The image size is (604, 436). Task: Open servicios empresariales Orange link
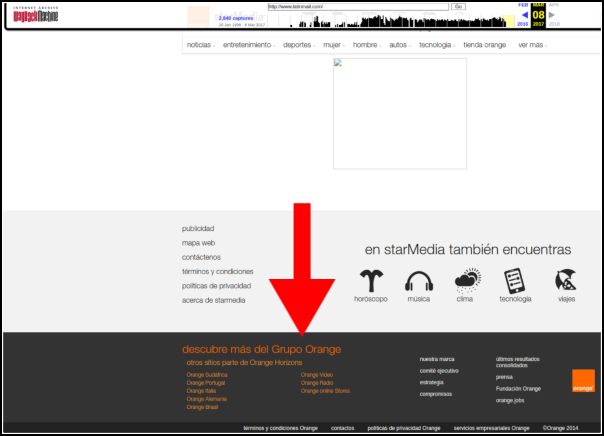(x=492, y=428)
